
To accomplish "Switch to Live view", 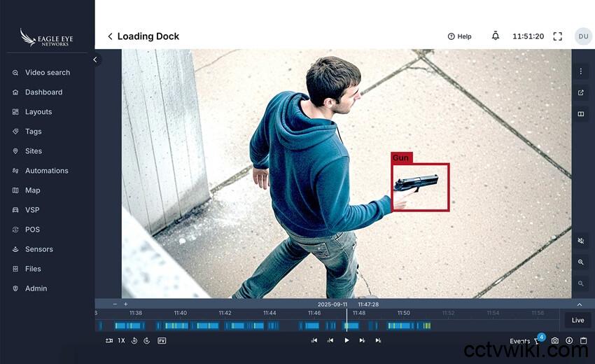I will coord(577,321).
